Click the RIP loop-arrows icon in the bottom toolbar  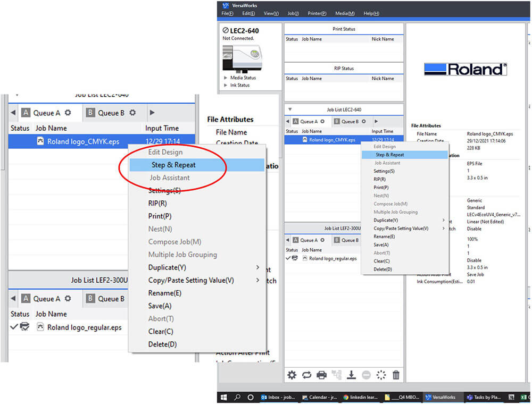click(x=307, y=375)
